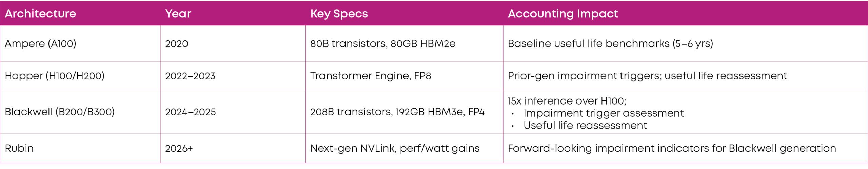This screenshot has width=868, height=169.
Task: Click the Year column header
Action: 178,14
